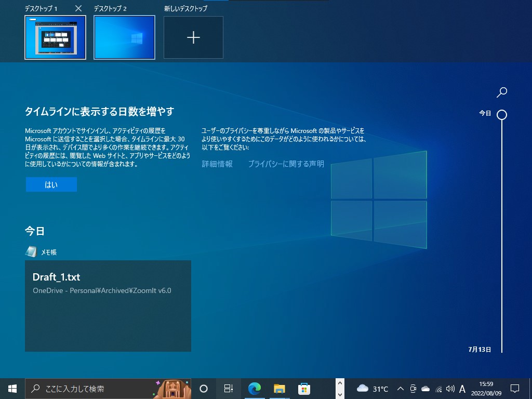Image resolution: width=532 pixels, height=399 pixels.
Task: Open the volume control in the tray
Action: (449, 388)
